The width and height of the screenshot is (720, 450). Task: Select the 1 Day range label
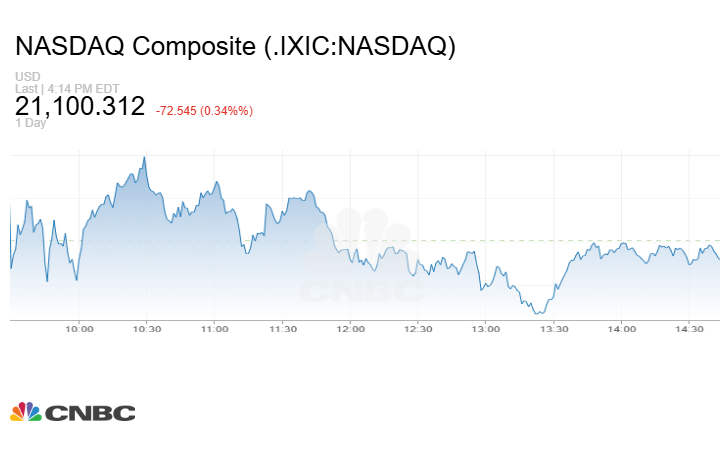[31, 123]
